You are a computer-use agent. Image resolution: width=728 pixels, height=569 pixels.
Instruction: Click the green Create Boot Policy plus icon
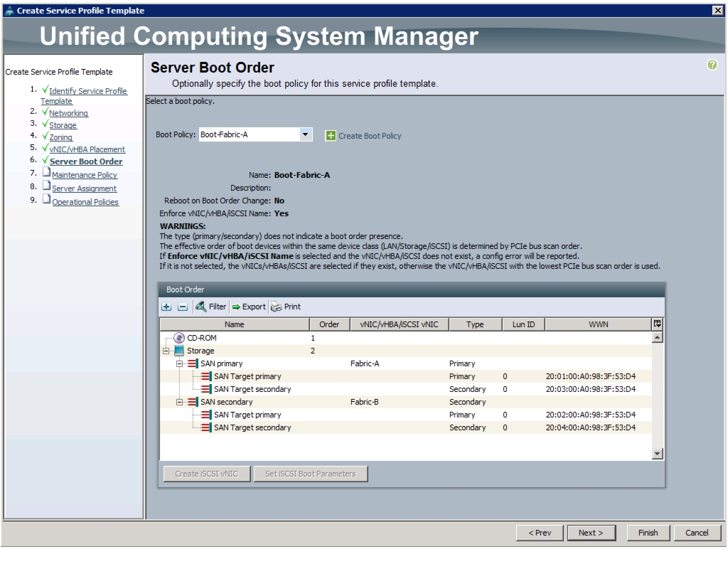(x=330, y=136)
